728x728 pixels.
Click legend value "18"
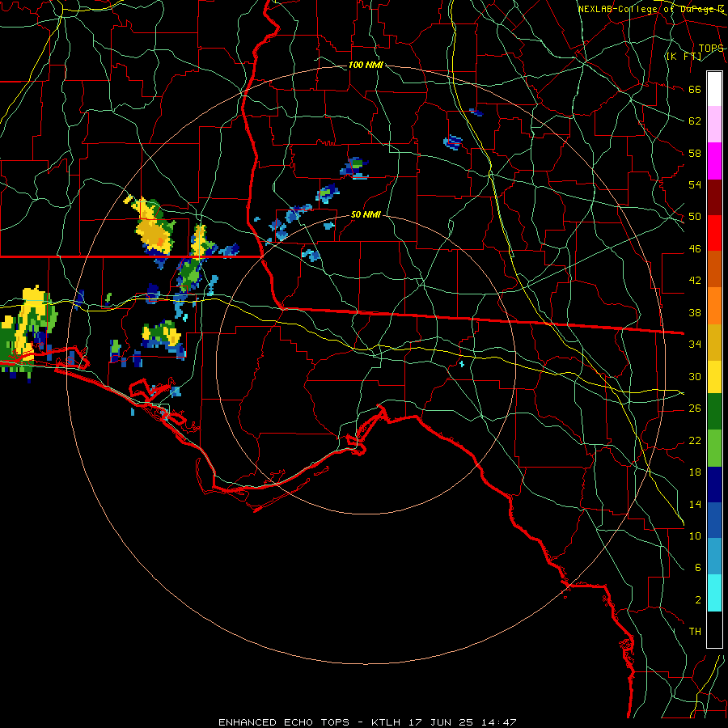click(695, 472)
